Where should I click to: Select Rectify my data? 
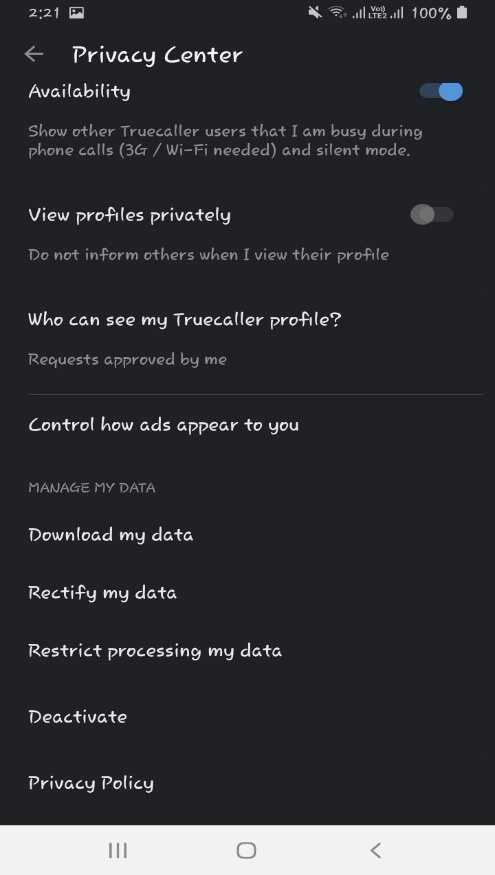point(102,593)
